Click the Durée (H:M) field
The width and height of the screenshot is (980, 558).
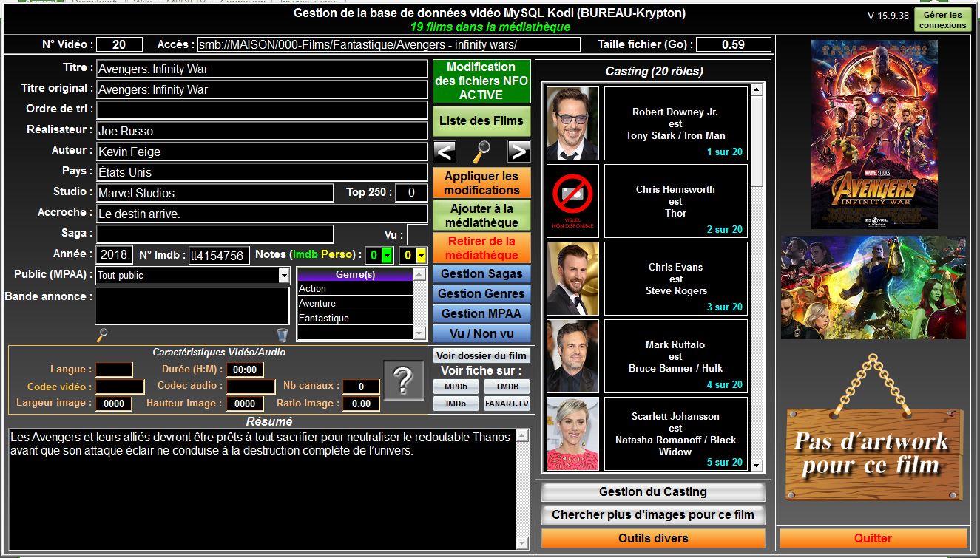click(x=245, y=370)
